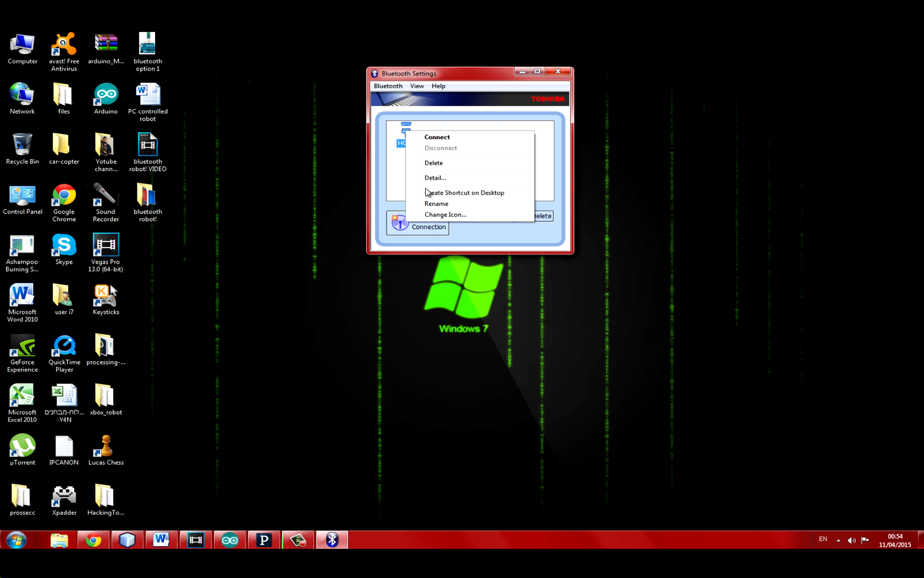This screenshot has height=578, width=924.
Task: Open Xpadder from the desktop
Action: tap(63, 494)
